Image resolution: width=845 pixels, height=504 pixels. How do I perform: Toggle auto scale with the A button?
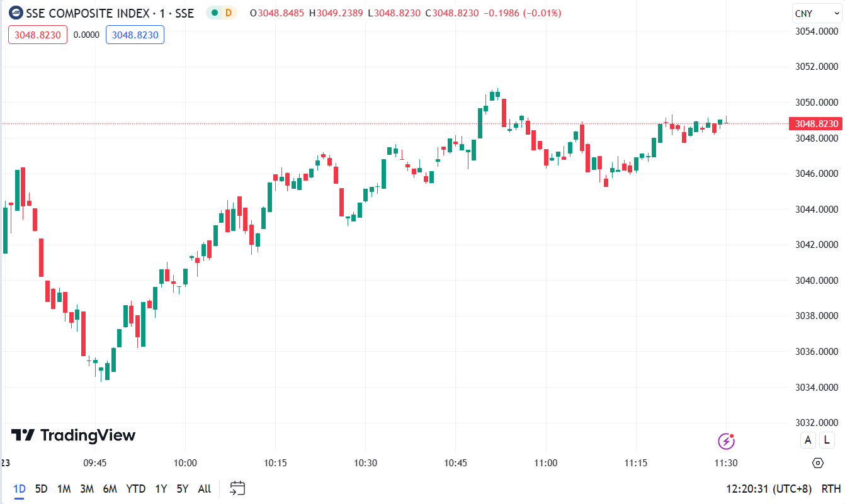[808, 440]
